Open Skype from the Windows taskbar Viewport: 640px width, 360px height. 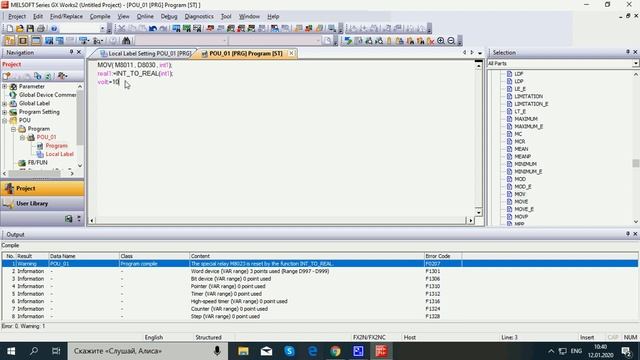(289, 351)
